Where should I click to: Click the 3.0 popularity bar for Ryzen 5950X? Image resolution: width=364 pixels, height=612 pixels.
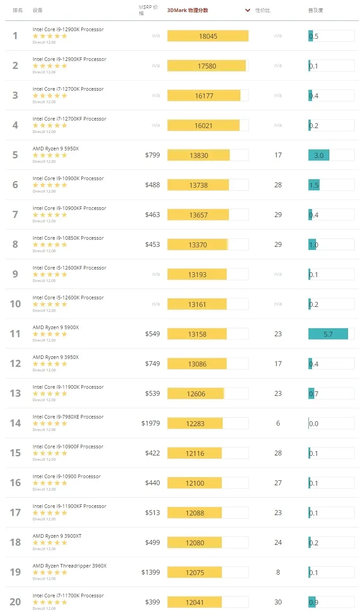tap(319, 155)
